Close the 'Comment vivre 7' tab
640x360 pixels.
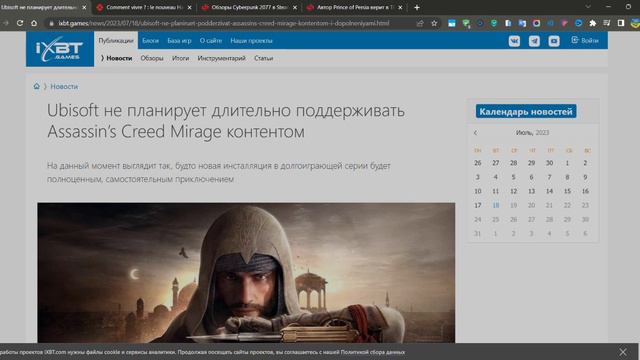click(x=189, y=7)
